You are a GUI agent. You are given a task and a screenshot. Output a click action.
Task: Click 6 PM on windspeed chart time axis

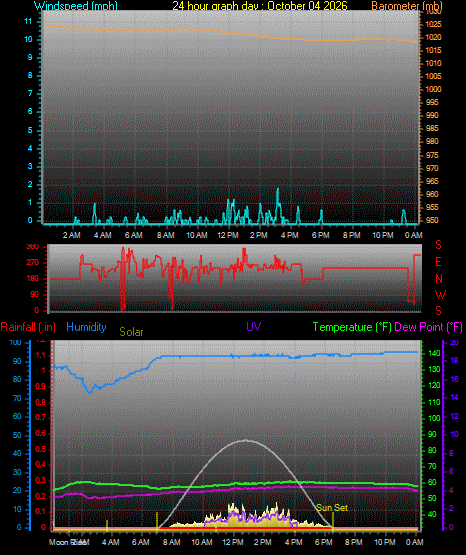tap(321, 235)
